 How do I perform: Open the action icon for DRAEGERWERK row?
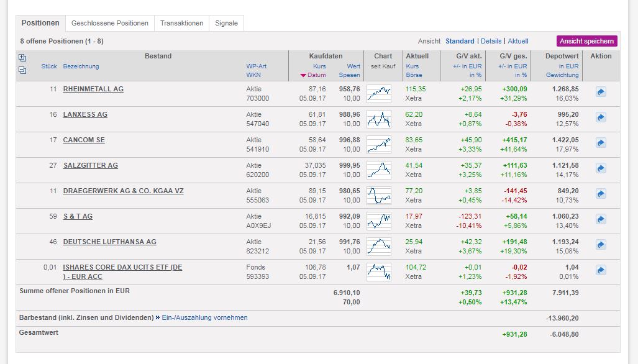tap(601, 194)
